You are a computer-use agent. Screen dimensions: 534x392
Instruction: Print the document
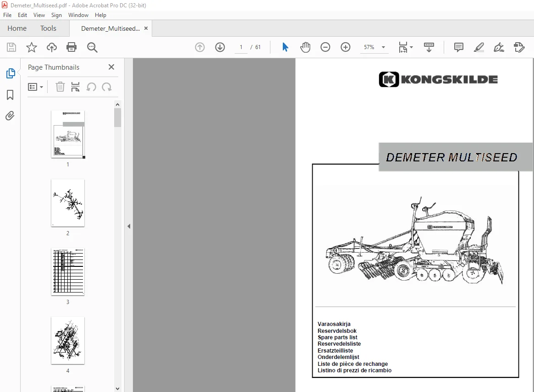(x=72, y=47)
